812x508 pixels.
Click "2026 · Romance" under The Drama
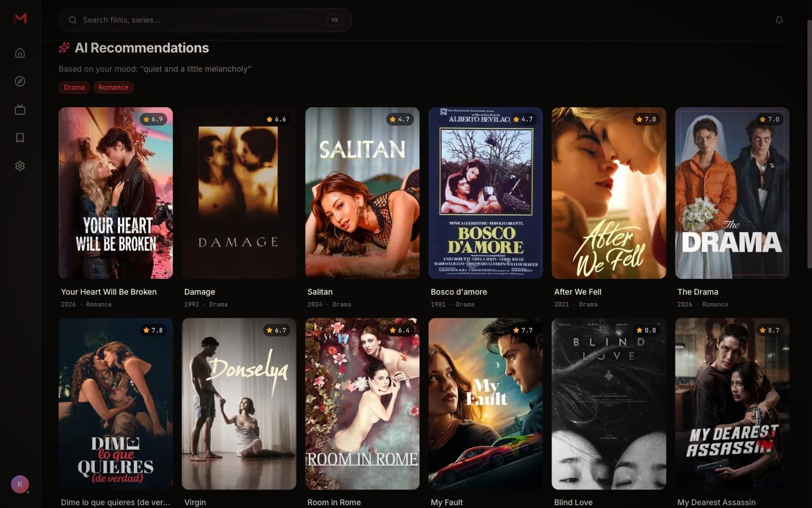pos(703,304)
